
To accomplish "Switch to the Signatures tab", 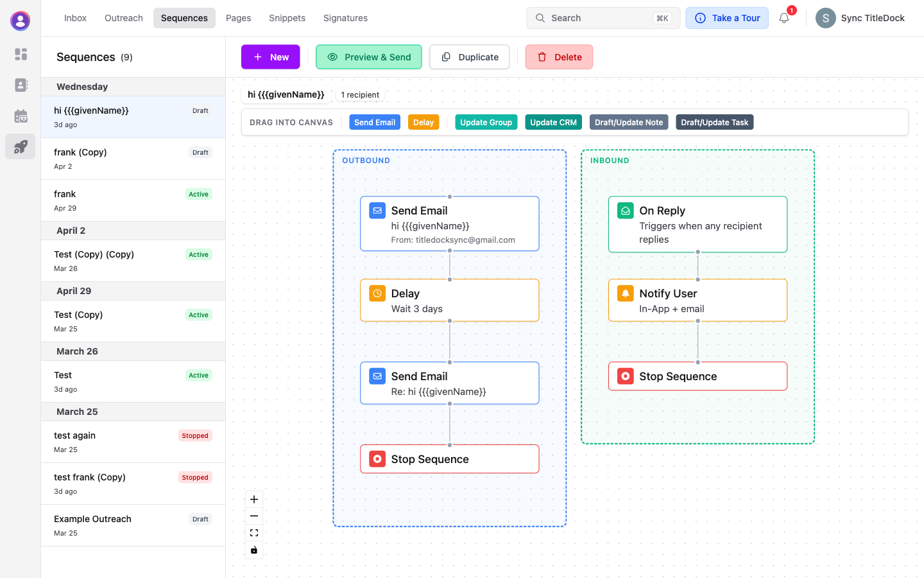I will (x=345, y=18).
